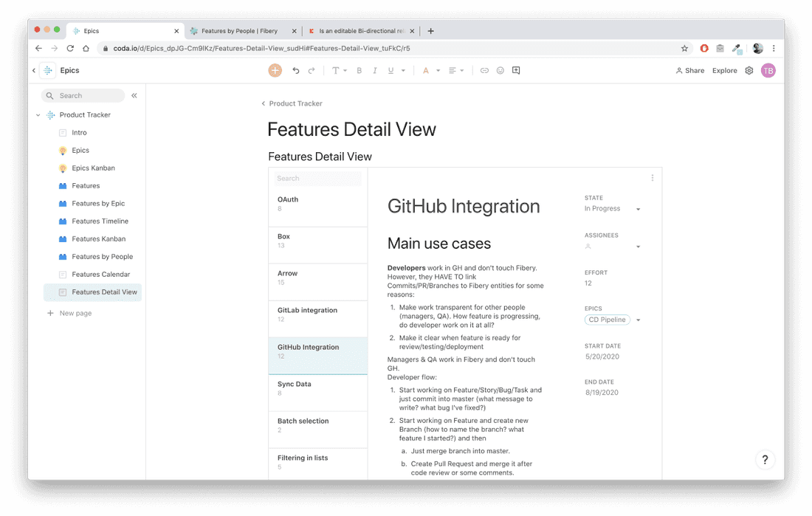Switch to Features by People Fibery tab
Screen dimensions: 812x516
(x=239, y=31)
